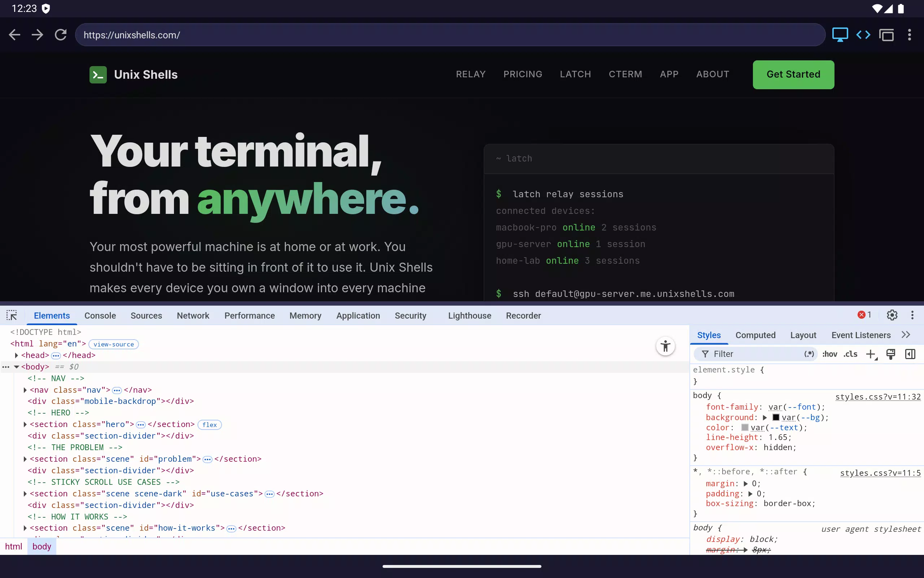Open the ABOUT nav link

pyautogui.click(x=712, y=74)
